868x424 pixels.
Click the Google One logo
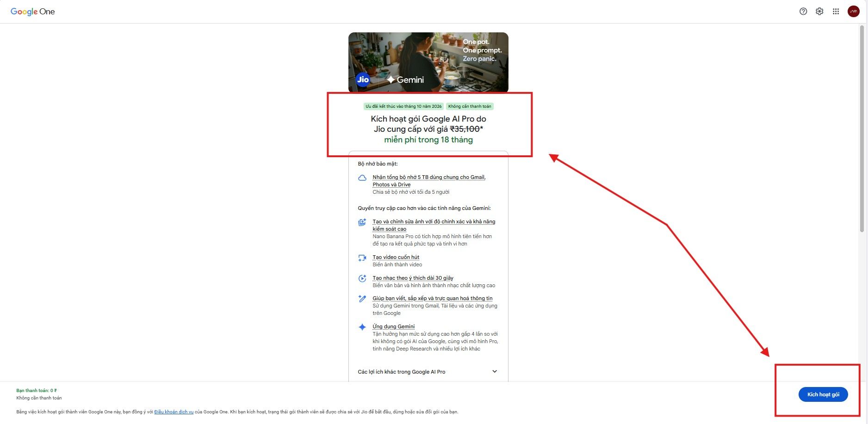(x=32, y=12)
